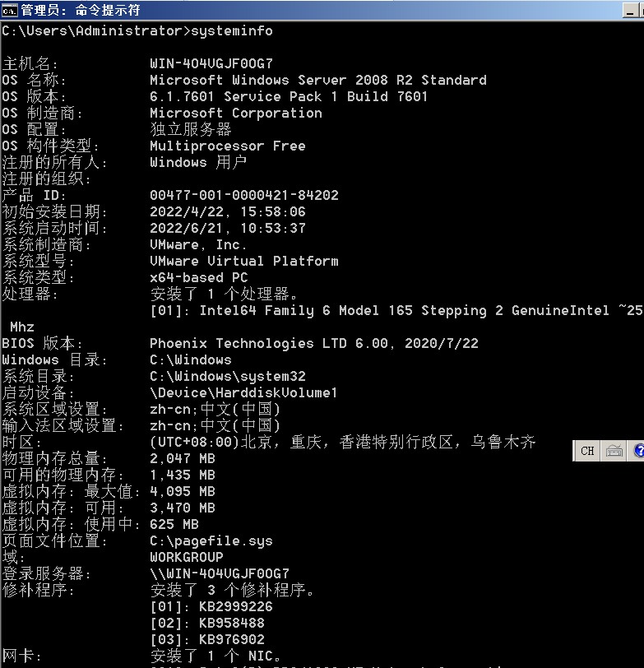Click the Intel64 Family 6 processor line
Image resolution: width=644 pixels, height=668 pixels.
click(x=395, y=310)
